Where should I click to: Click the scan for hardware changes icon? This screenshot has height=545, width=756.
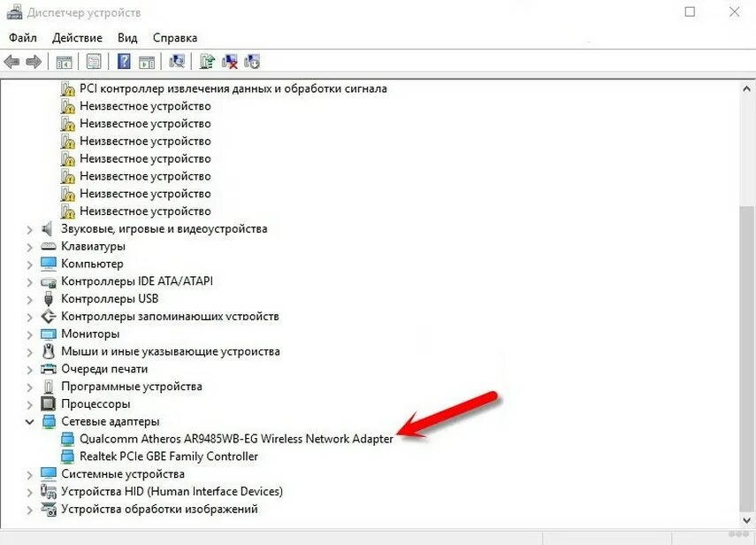177,61
